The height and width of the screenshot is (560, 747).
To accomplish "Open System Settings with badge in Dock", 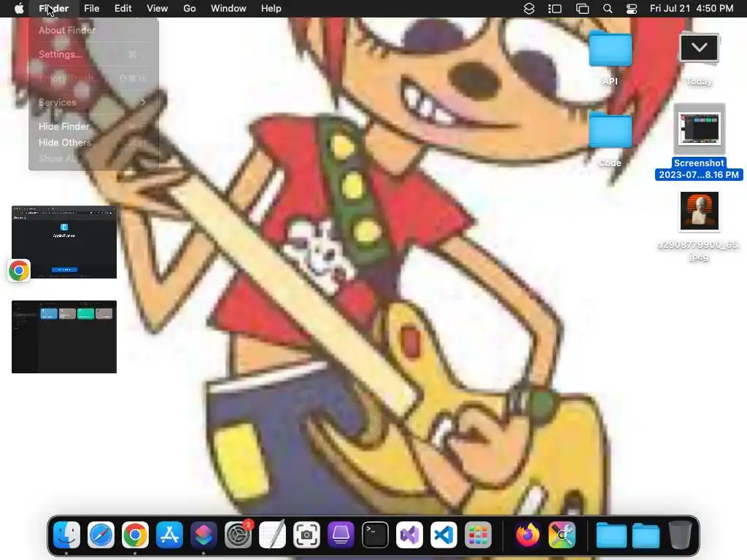I will [239, 534].
